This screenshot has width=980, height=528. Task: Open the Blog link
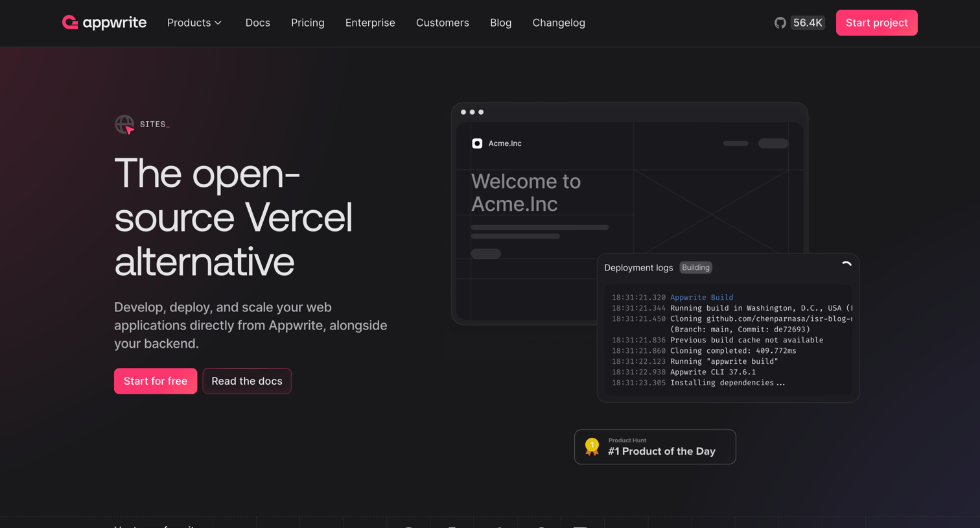pyautogui.click(x=500, y=23)
